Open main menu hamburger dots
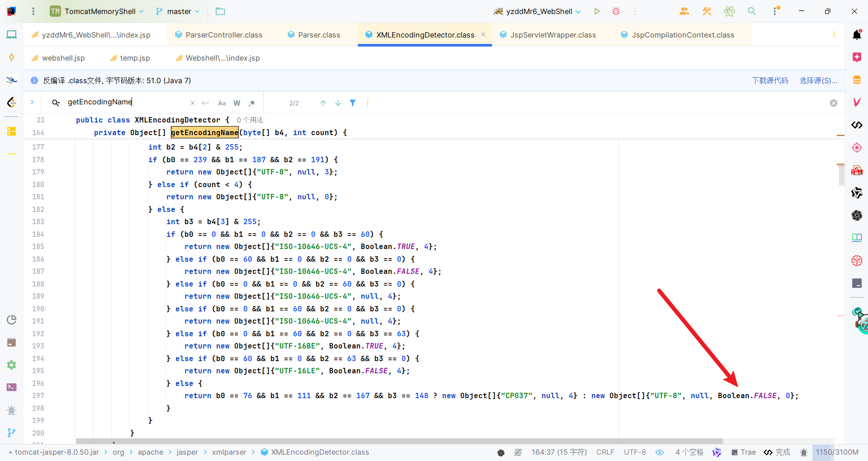This screenshot has width=868, height=461. tap(33, 11)
